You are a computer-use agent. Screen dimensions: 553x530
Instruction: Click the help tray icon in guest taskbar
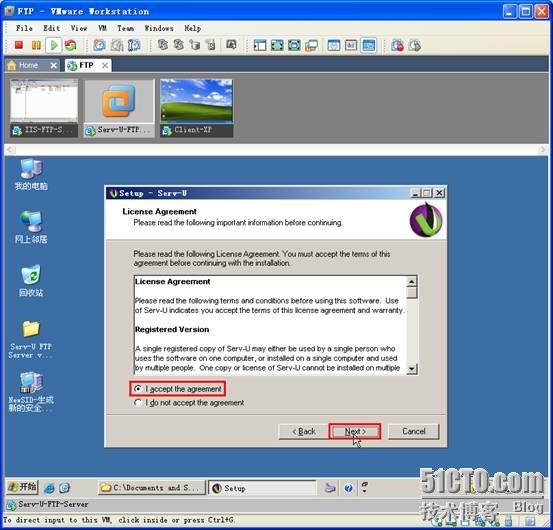pos(348,488)
